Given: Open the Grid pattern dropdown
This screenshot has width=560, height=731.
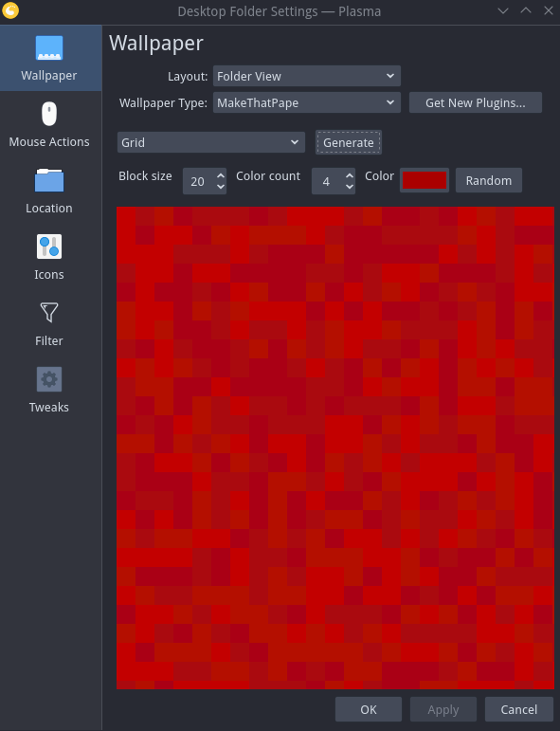Looking at the screenshot, I should [x=211, y=142].
